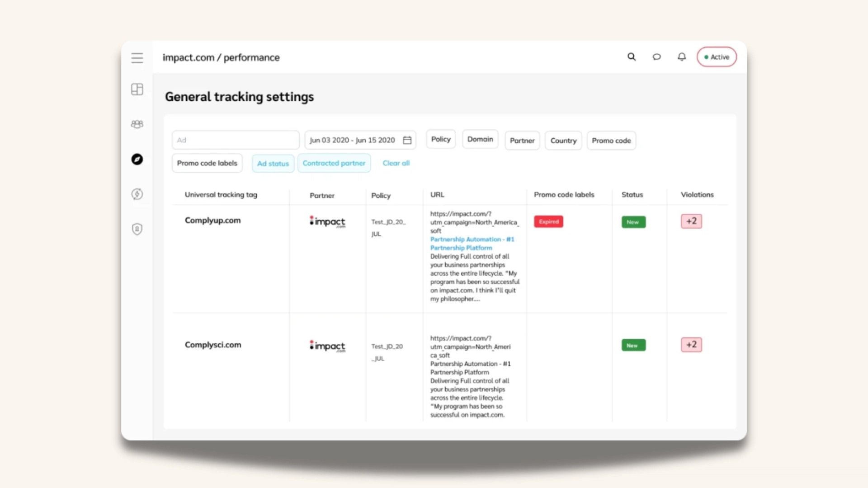Open the Partnership Automation - #1 link
The image size is (868, 488).
coord(472,239)
